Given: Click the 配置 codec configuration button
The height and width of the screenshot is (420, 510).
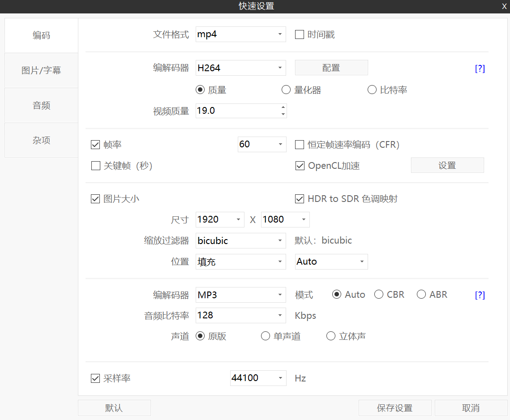Looking at the screenshot, I should (331, 68).
